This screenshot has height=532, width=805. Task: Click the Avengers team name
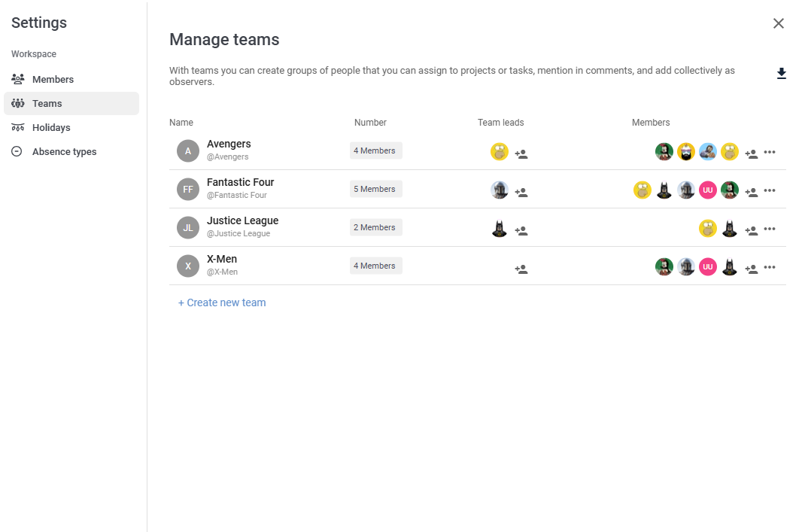click(229, 144)
